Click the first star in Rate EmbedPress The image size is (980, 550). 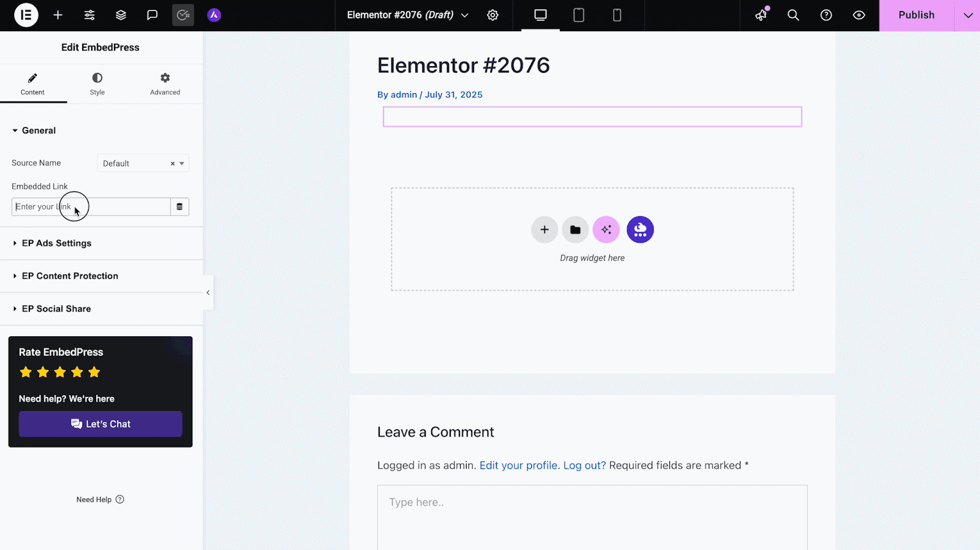point(26,372)
